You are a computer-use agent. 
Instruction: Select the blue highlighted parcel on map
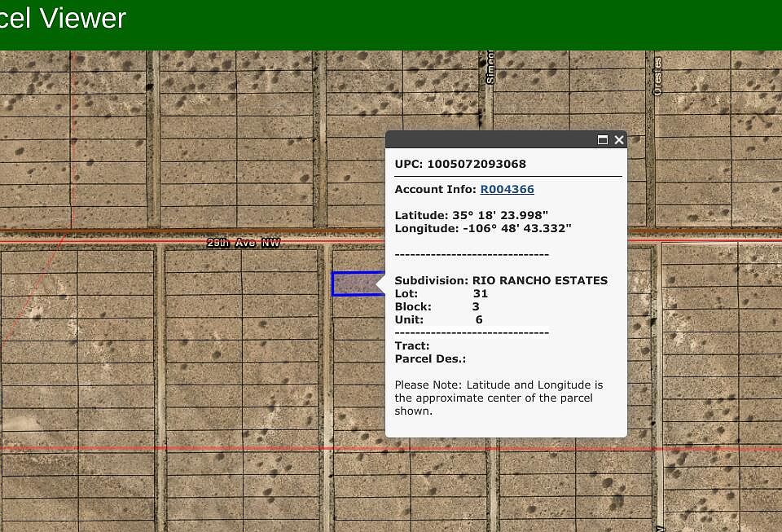point(357,284)
